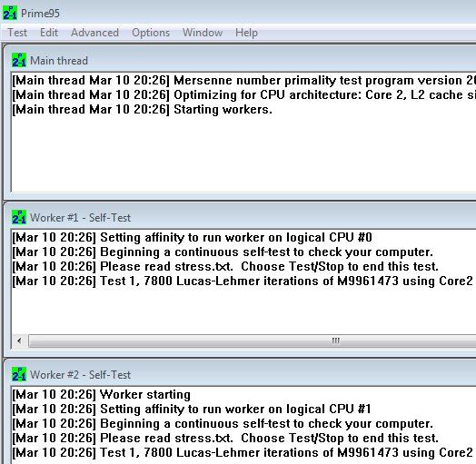
Task: Click the 'Worker starting' line in Worker #2
Action: 102,394
